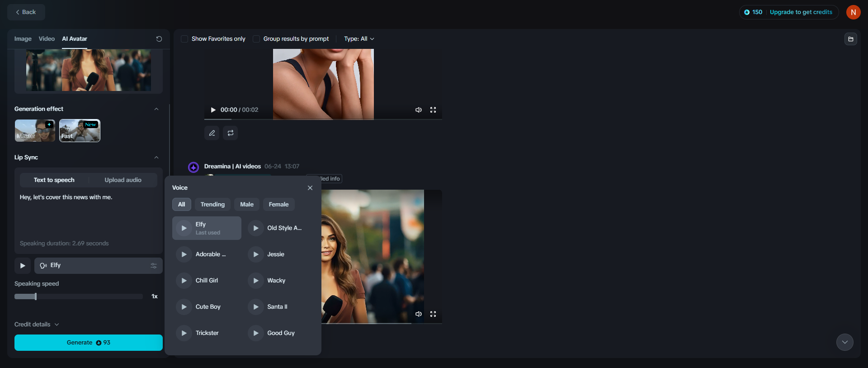Enter fullscreen on the second video

[433, 314]
